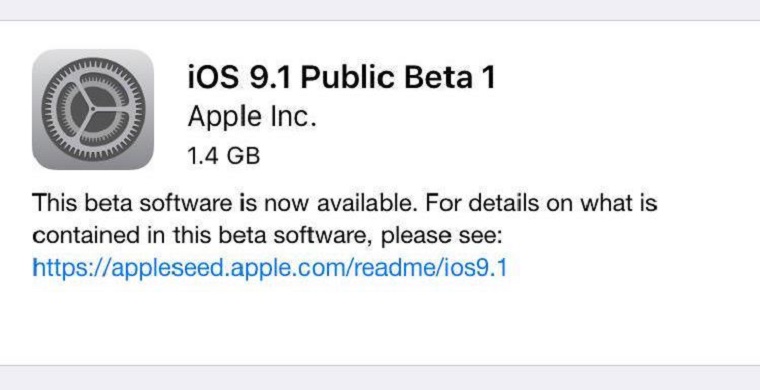Click the "1.4 GB" download size
This screenshot has height=390, width=760.
(224, 156)
